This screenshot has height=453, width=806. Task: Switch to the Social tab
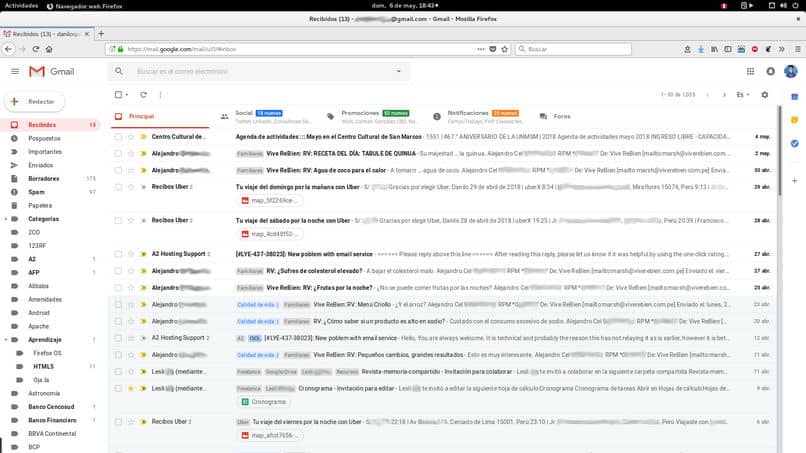point(265,117)
